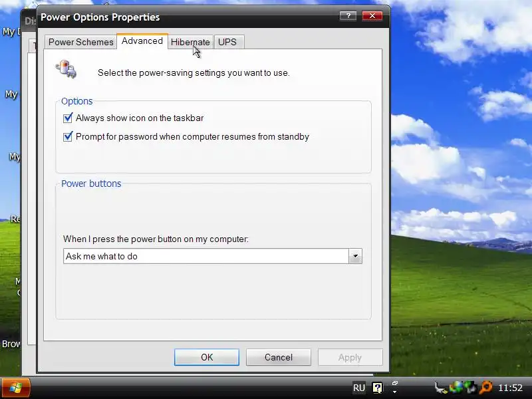Expand the power button action dropdown arrow
The height and width of the screenshot is (399, 532).
(355, 256)
